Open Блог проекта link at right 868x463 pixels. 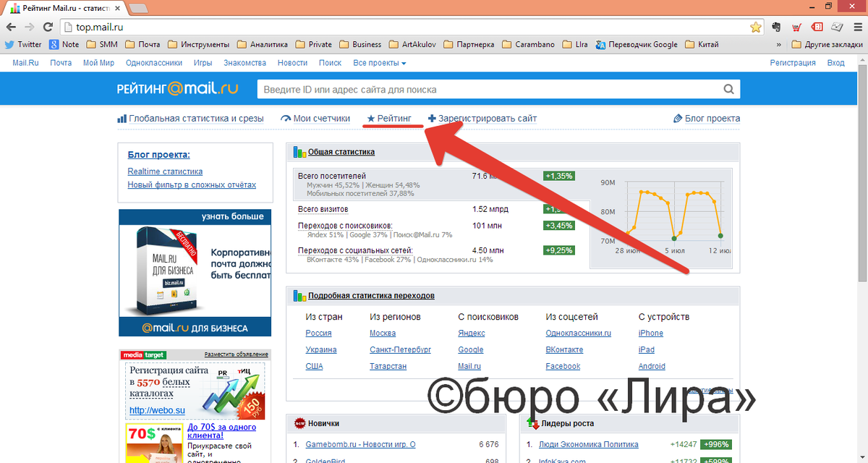(x=707, y=118)
